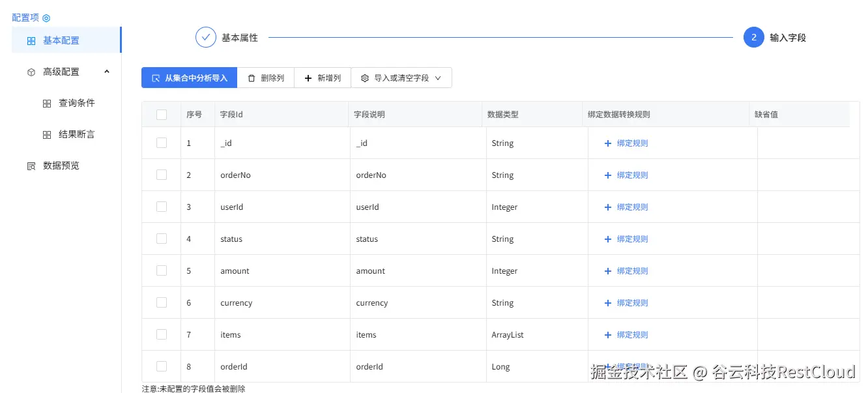Click 绑定规则 link in the currency row
Screen dimensions: 868x393
click(x=632, y=303)
